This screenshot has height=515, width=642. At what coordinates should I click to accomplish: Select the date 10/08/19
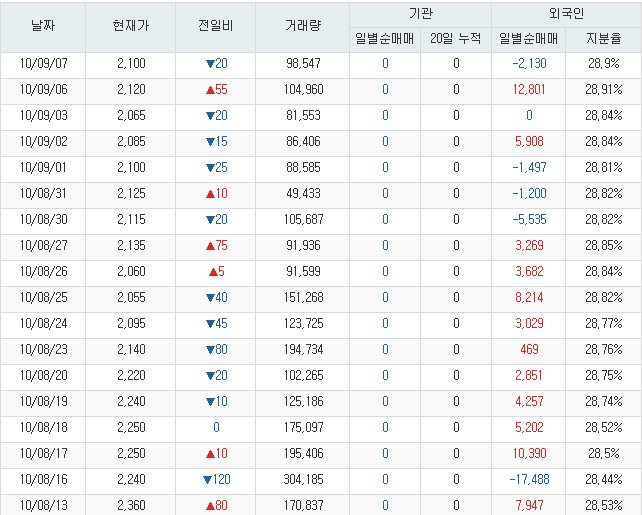43,401
